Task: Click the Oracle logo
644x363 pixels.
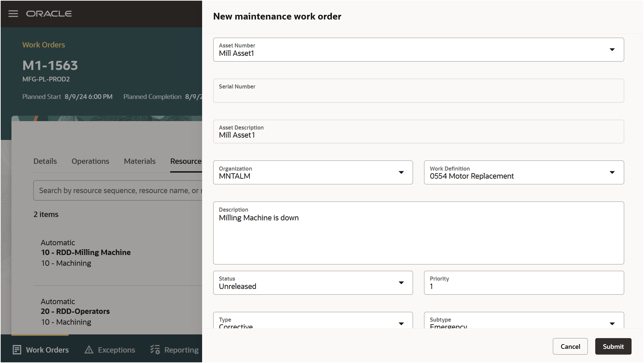Action: [x=49, y=14]
